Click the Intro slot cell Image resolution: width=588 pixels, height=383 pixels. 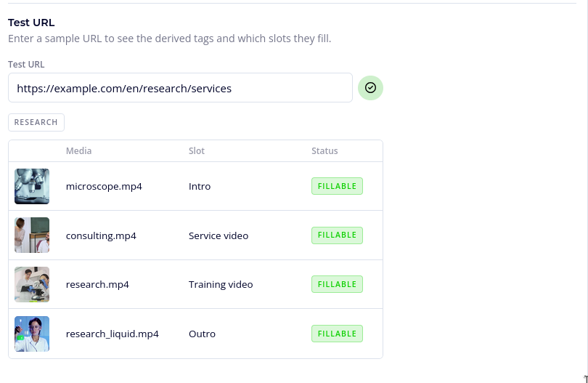(200, 187)
